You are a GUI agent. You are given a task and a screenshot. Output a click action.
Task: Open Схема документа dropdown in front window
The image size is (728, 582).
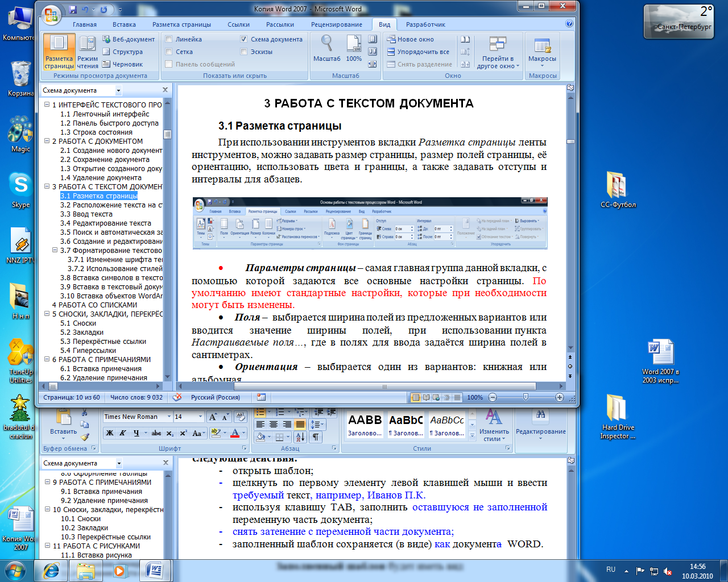tap(118, 90)
